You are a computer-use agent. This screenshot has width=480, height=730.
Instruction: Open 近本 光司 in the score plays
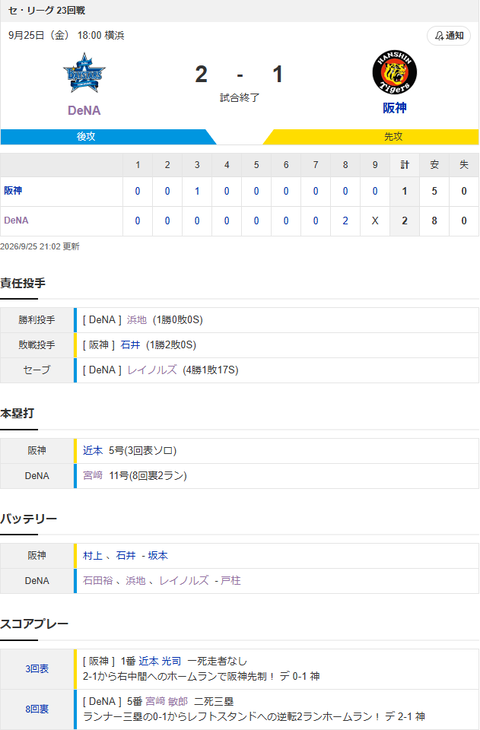coord(160,661)
